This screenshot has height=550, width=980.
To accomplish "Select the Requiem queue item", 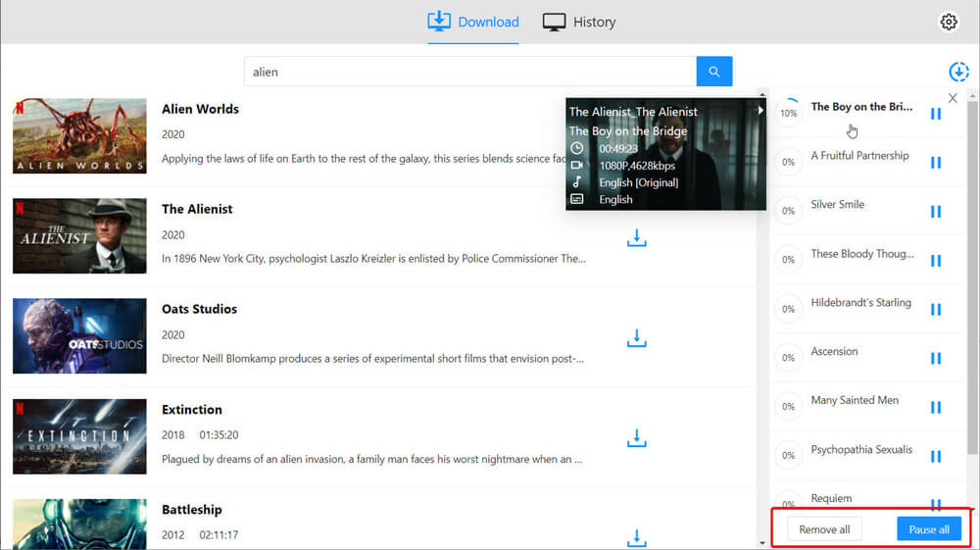I will pyautogui.click(x=831, y=498).
